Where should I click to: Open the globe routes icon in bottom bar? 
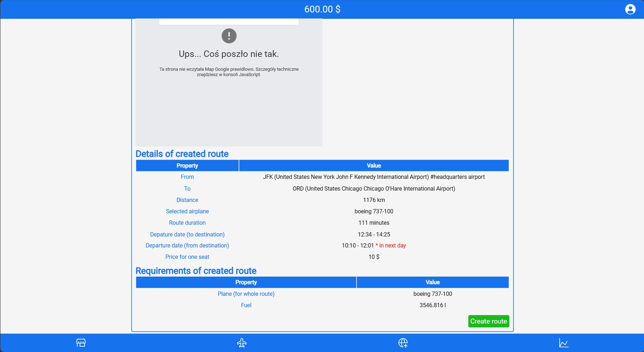[403, 343]
